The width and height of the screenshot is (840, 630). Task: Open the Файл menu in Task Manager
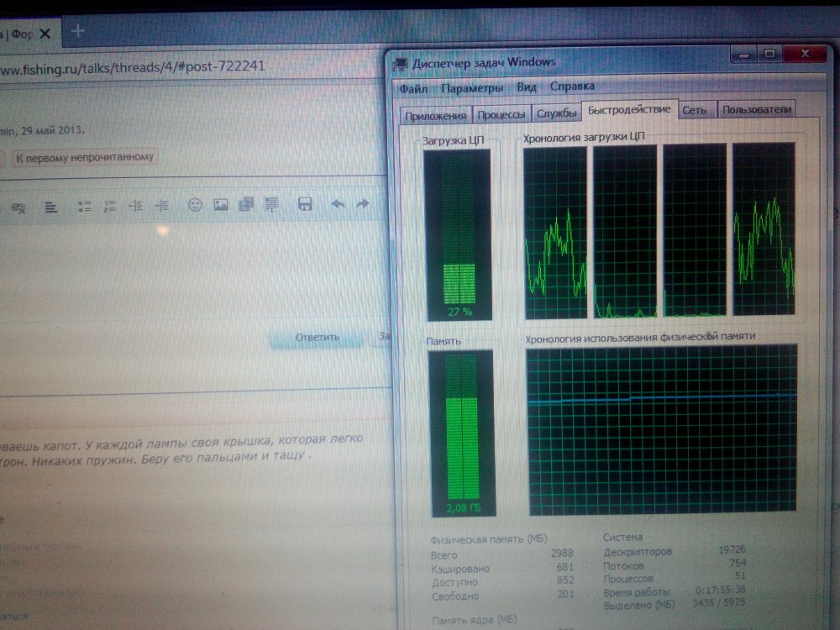(413, 87)
